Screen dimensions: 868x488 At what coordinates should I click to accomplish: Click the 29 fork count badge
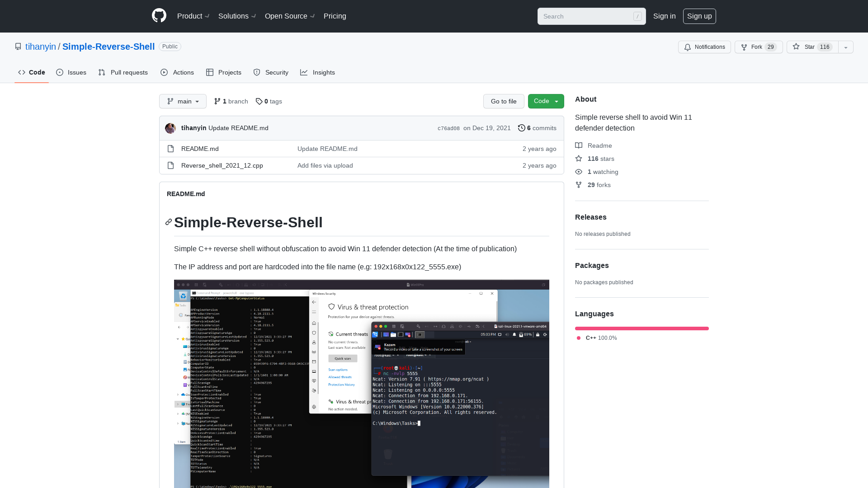(771, 47)
